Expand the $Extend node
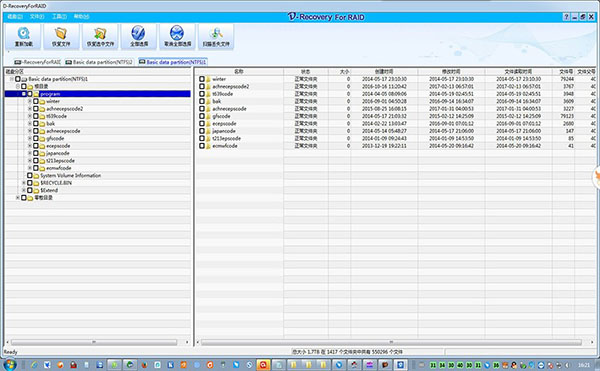The width and height of the screenshot is (600, 371). pos(24,190)
